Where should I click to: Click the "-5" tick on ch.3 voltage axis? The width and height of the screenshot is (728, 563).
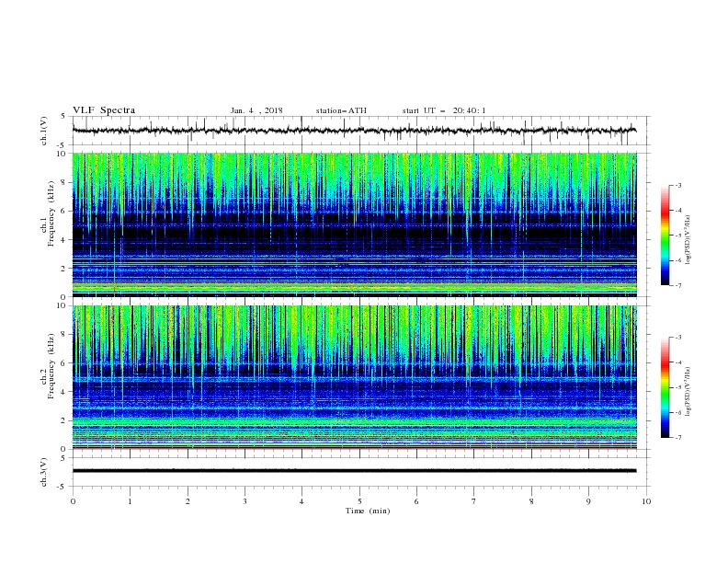coord(63,487)
